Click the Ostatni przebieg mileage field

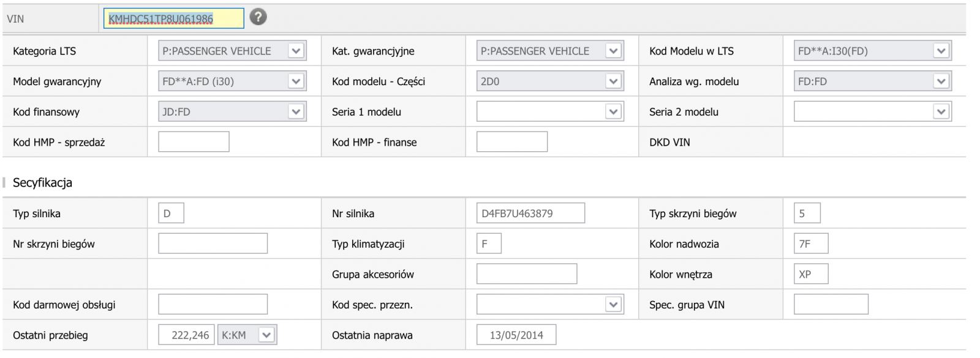pyautogui.click(x=186, y=335)
